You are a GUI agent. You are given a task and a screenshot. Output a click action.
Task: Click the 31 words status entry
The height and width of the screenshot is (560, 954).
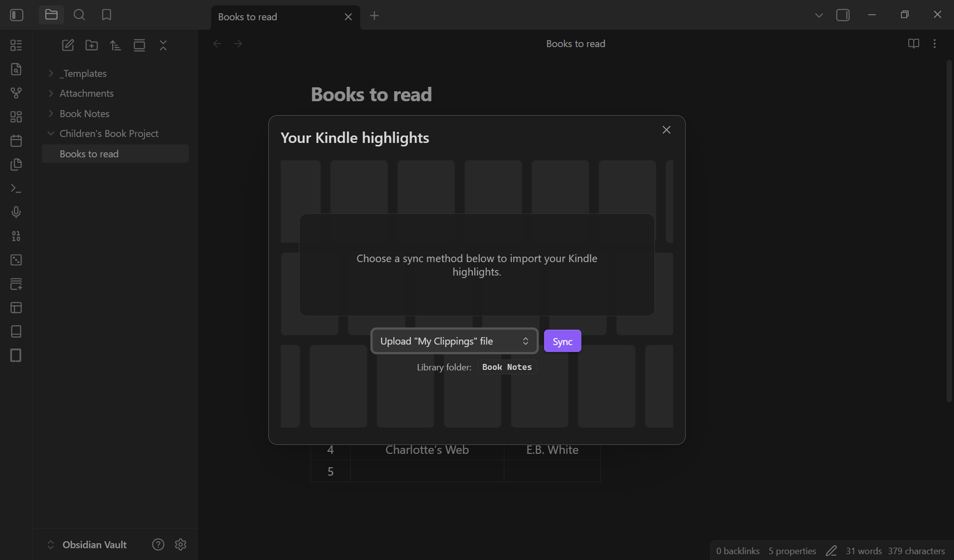[864, 551]
